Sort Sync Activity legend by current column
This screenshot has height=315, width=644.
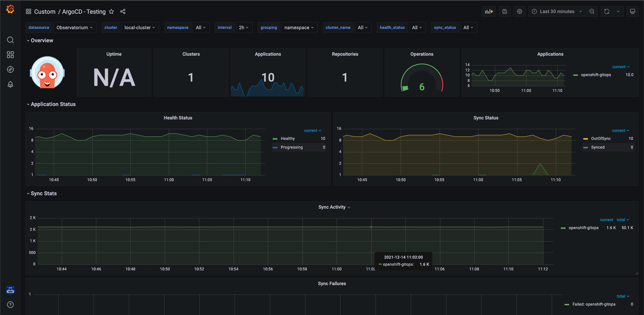click(606, 220)
